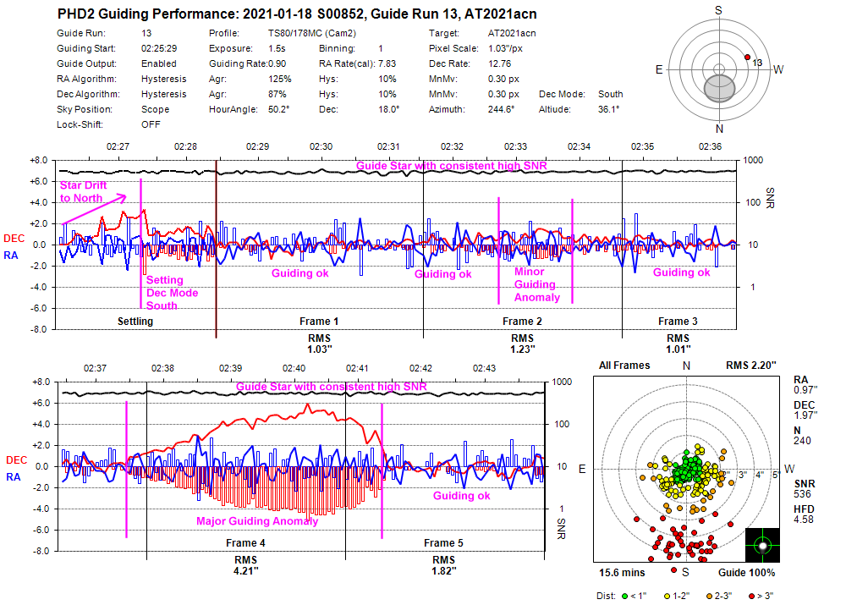Select the Frame 5 RMS value 1.82"
Screen dimensions: 846x616
(443, 570)
